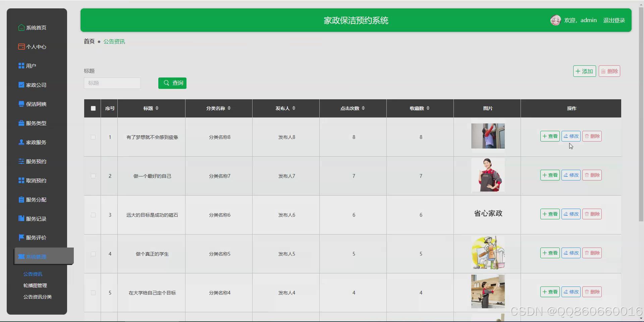Click the card icon beside 个人中心

(x=21, y=47)
